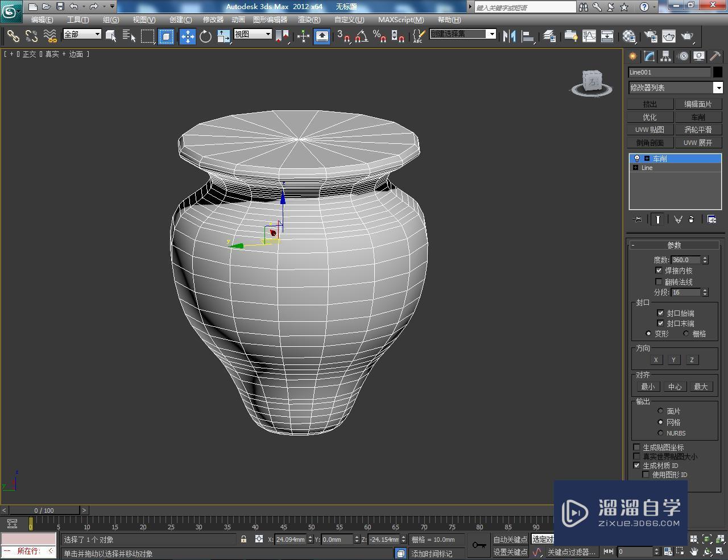Choose the Rectangular Selection Region icon
The image size is (728, 560).
click(x=147, y=36)
